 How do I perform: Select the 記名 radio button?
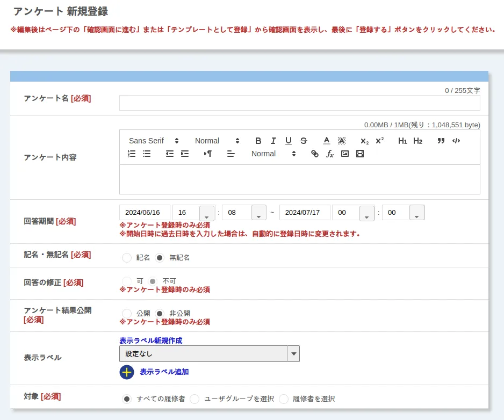[127, 258]
